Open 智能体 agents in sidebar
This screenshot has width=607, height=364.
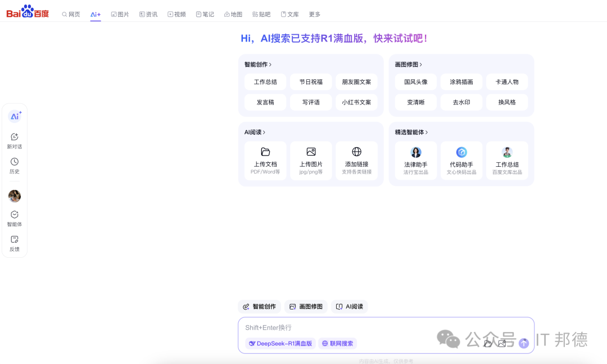click(x=15, y=219)
